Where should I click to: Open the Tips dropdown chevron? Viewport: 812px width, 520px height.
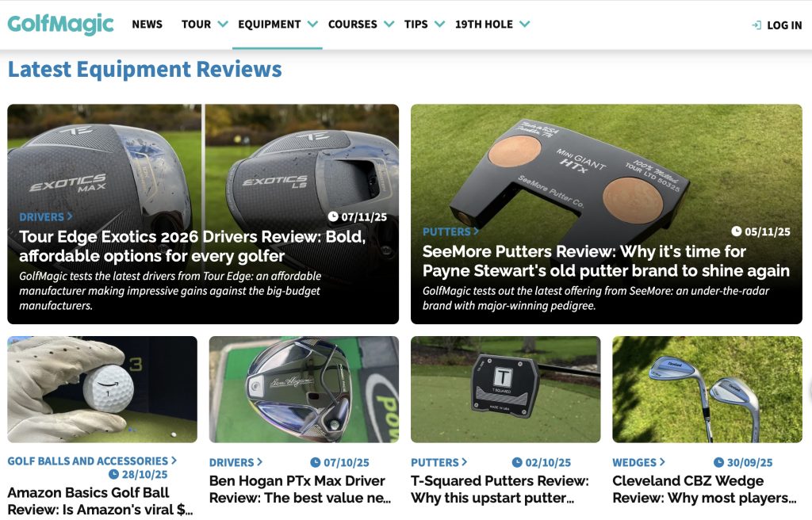pyautogui.click(x=439, y=25)
